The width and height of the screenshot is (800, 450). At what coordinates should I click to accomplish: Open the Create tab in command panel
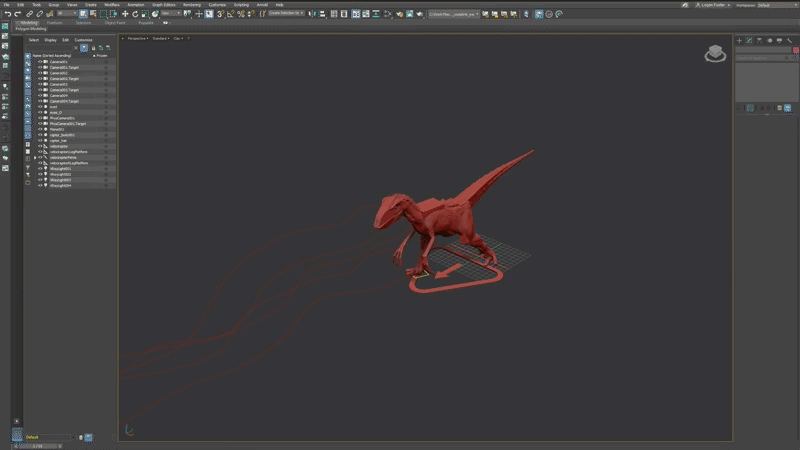tap(739, 40)
